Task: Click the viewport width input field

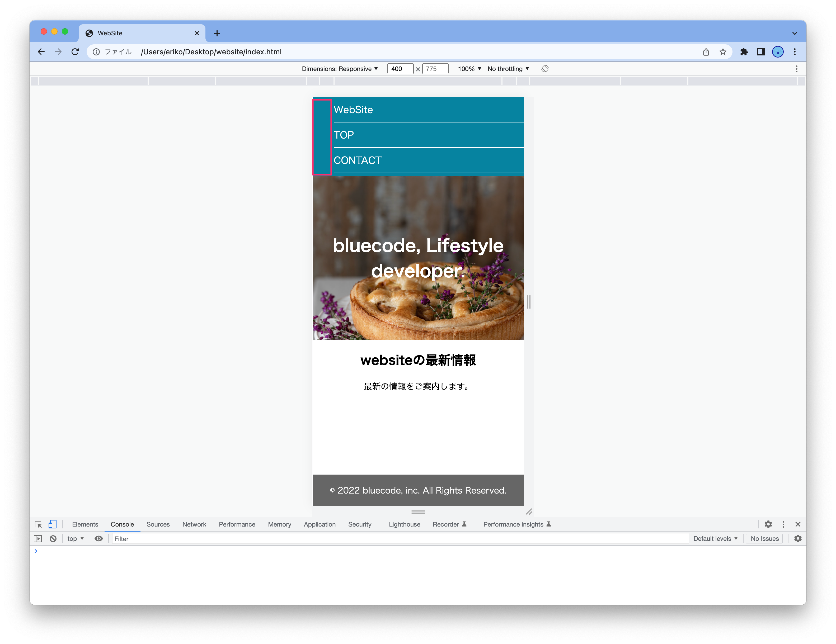Action: click(400, 69)
